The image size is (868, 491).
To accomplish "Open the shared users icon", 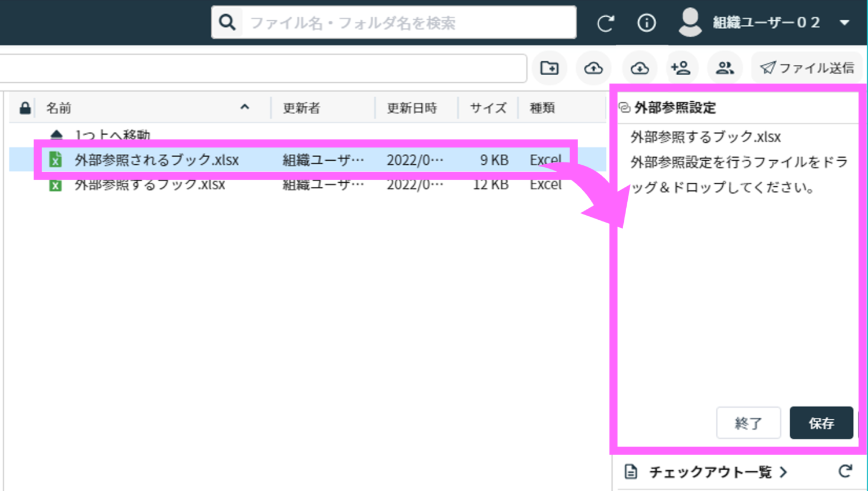I will [724, 68].
